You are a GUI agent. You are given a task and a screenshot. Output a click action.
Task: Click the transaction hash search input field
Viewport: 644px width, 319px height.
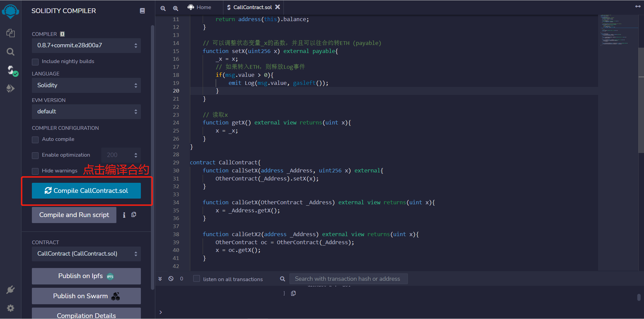pos(348,278)
